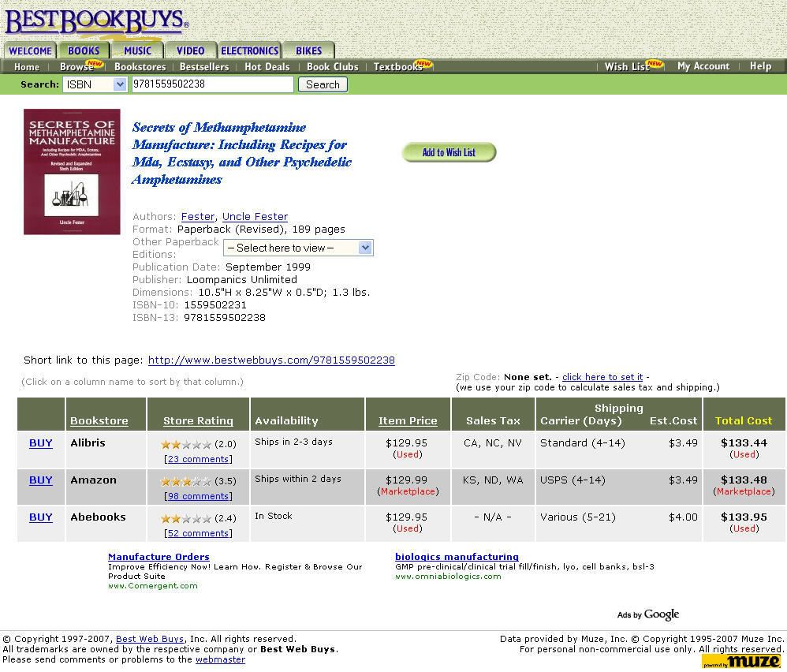Open the Browse menu item
The width and height of the screenshot is (787, 672).
pyautogui.click(x=76, y=67)
